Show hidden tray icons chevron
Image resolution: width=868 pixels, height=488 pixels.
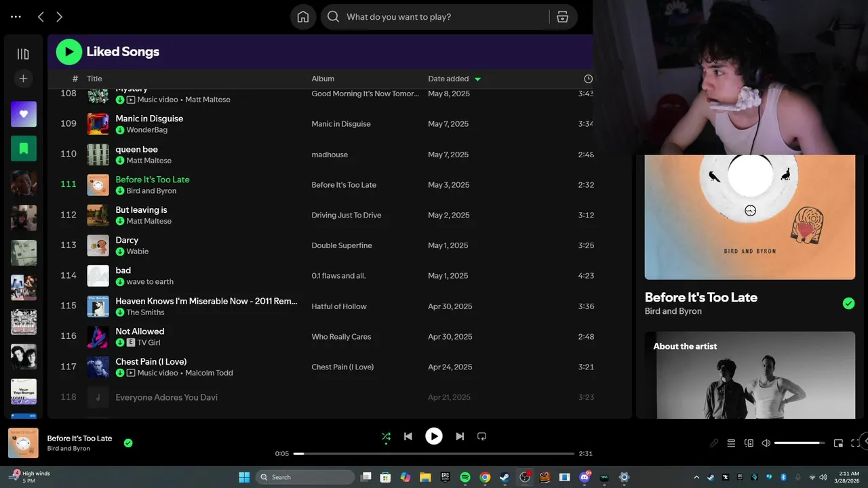(696, 477)
